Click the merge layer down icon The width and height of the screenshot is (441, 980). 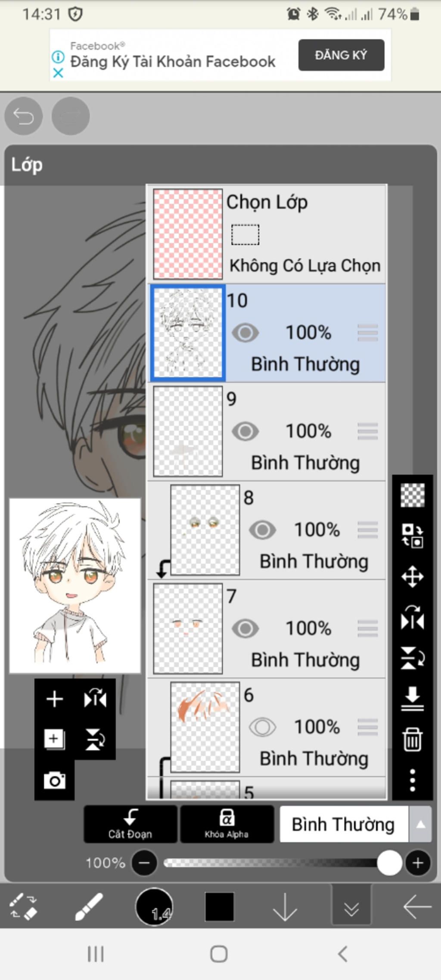(x=412, y=699)
